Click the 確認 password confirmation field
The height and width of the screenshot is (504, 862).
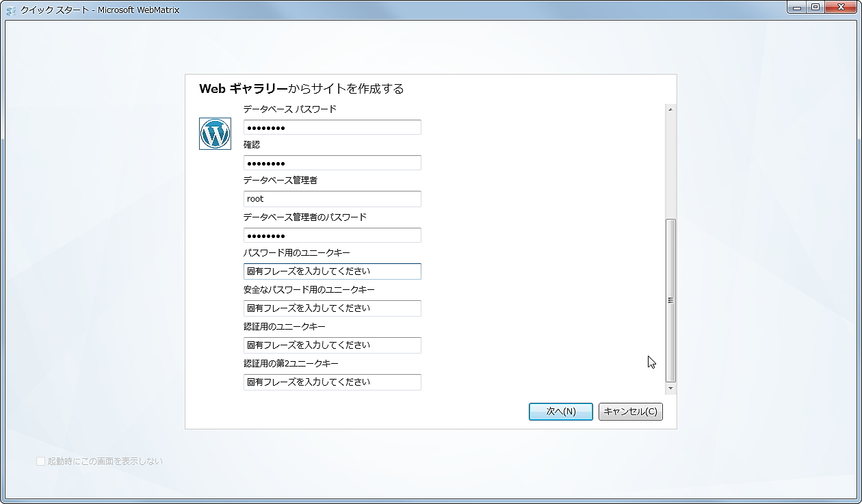coord(332,162)
